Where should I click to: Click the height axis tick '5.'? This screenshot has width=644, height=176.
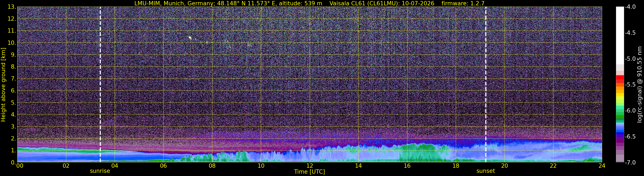click(x=13, y=103)
